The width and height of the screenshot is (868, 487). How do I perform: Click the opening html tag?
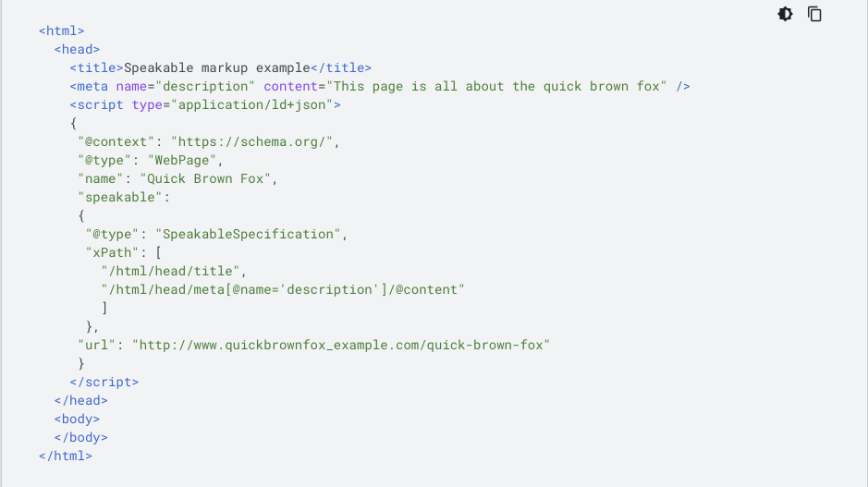pos(61,30)
